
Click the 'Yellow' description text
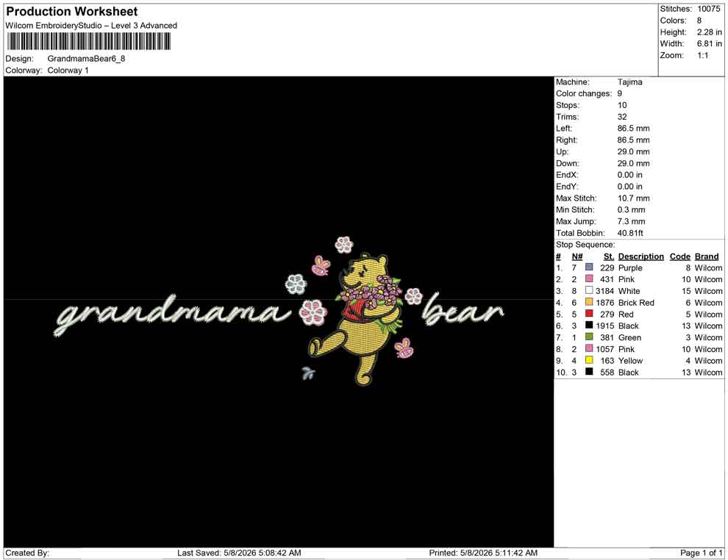point(630,361)
